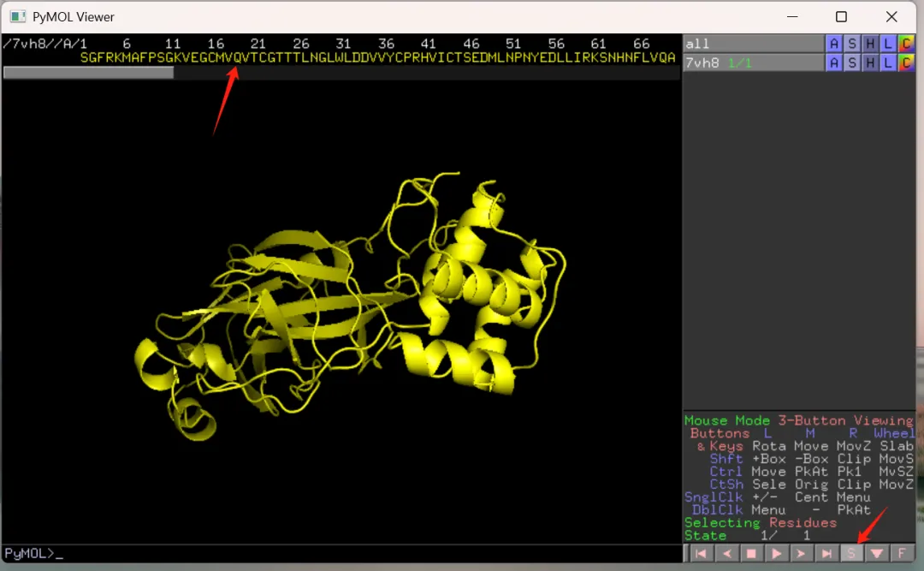This screenshot has height=571, width=924.
Task: Open the Show menu for 'all'
Action: coord(852,43)
